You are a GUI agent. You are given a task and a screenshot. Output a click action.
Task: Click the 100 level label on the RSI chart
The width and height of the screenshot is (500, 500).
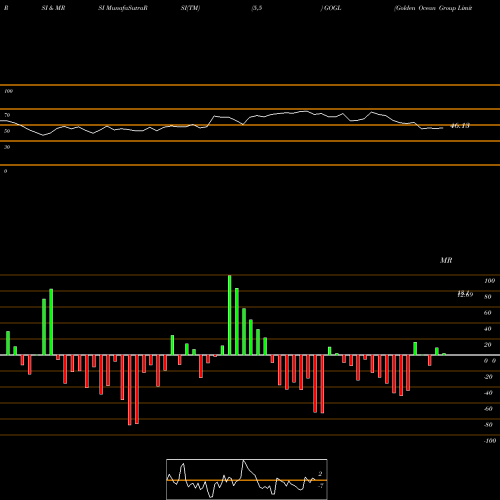pyautogui.click(x=8, y=91)
